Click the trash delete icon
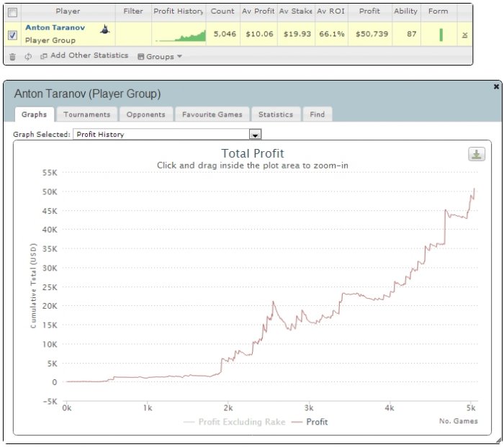 12,57
